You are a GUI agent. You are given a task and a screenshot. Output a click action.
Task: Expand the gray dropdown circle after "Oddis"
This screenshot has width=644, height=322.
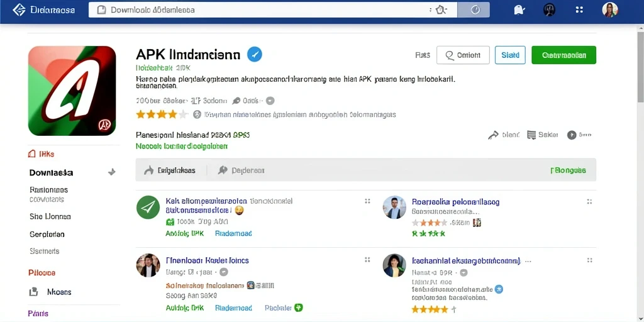coord(270,101)
